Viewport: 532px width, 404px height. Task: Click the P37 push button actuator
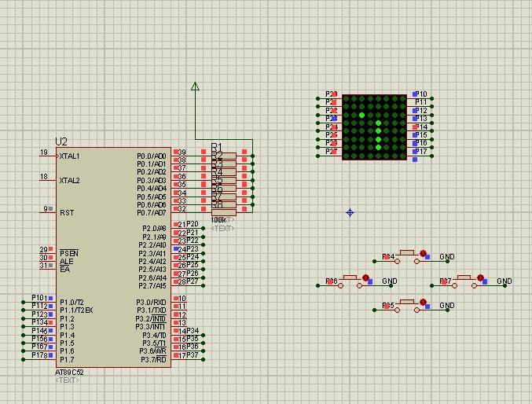(x=464, y=277)
